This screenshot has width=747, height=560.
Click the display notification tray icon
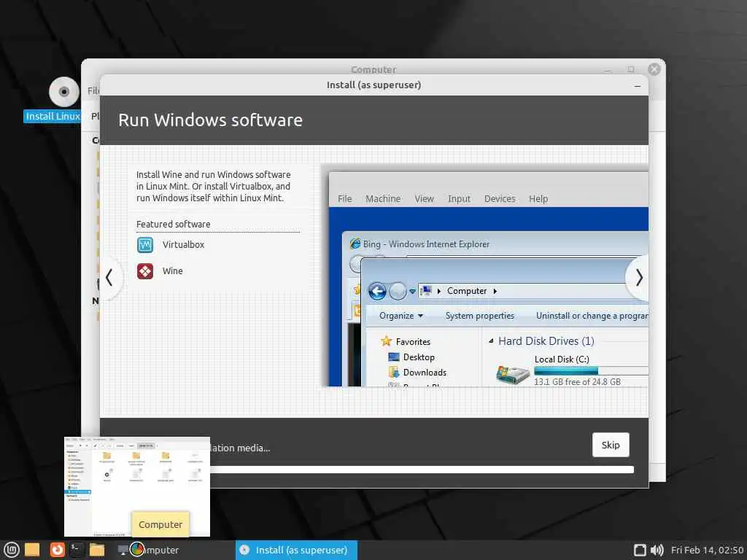pyautogui.click(x=640, y=550)
